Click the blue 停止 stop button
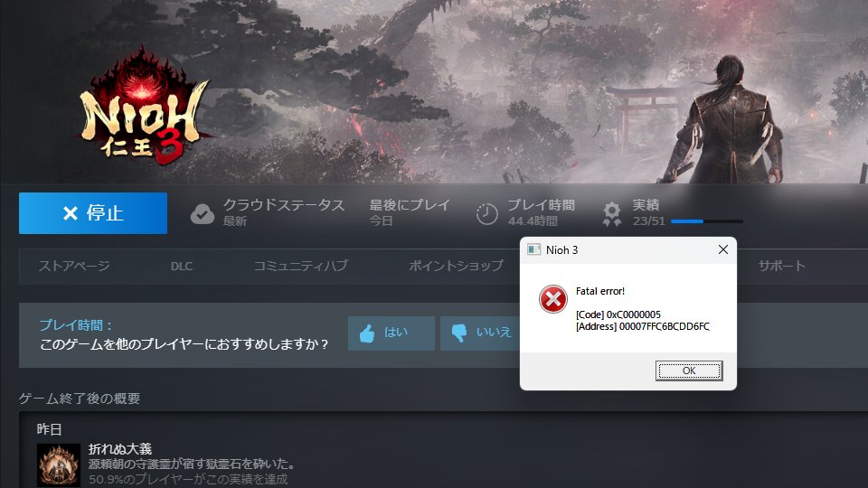The width and height of the screenshot is (868, 488). pyautogui.click(x=93, y=213)
